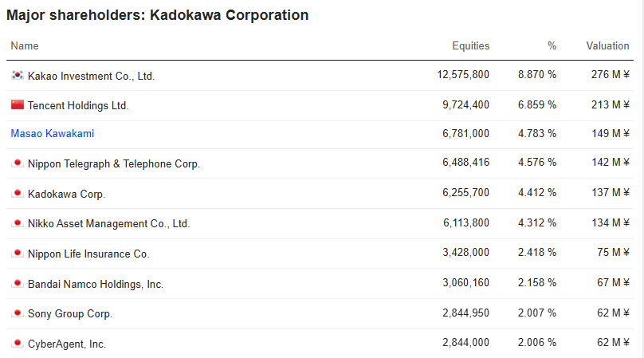Click the vertical scrollbar at the right edge
The image size is (644, 358).
(642, 179)
